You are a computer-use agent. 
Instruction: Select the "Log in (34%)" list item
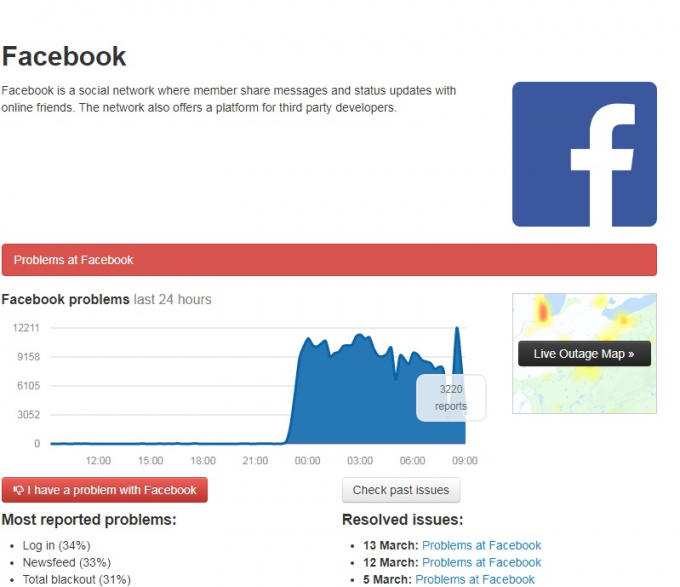(56, 546)
